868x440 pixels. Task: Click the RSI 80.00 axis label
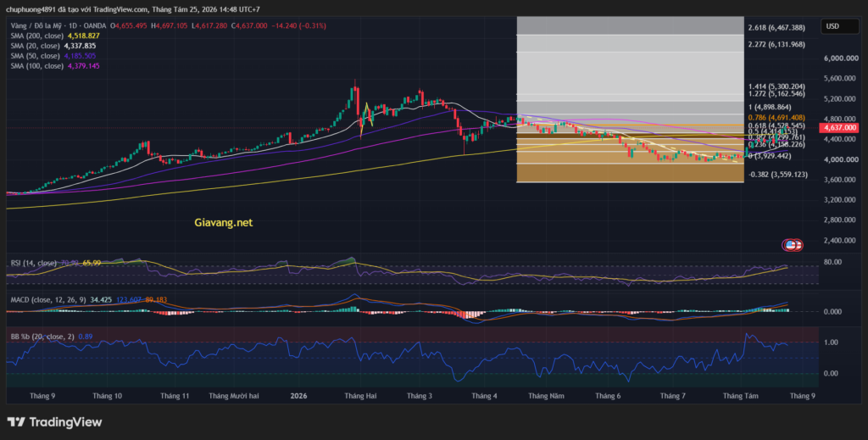(832, 262)
